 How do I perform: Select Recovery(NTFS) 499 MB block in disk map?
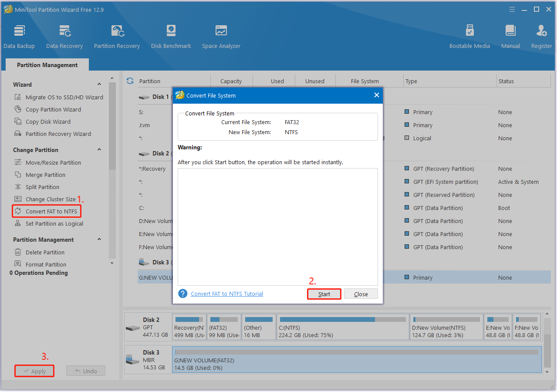pyautogui.click(x=189, y=327)
